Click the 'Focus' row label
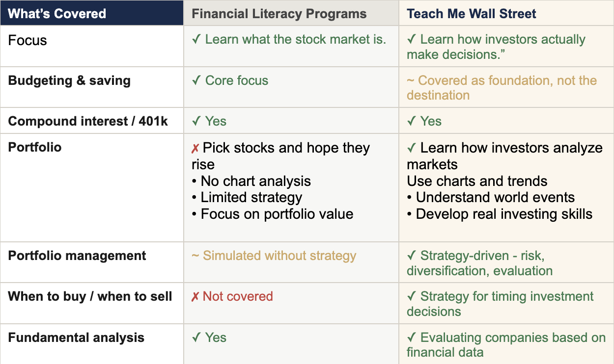614x364 pixels. click(x=28, y=40)
